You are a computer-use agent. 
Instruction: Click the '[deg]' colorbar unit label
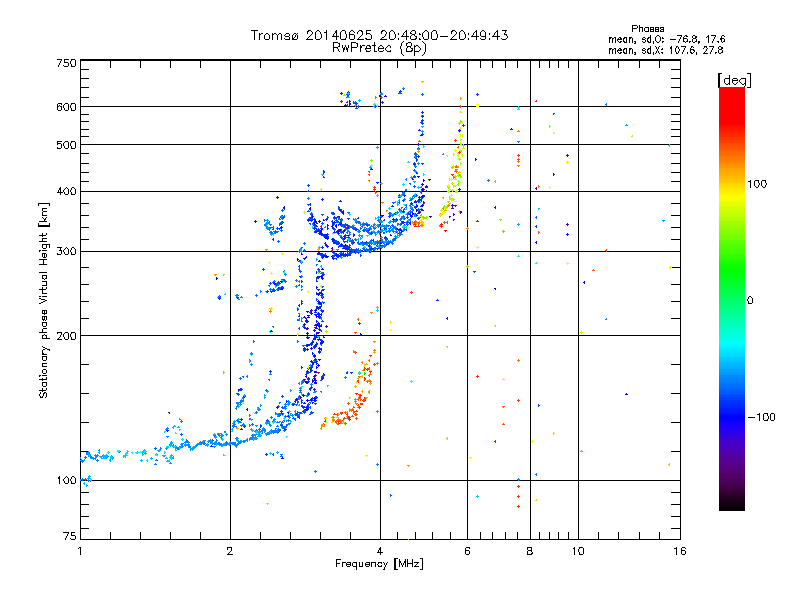tap(734, 81)
